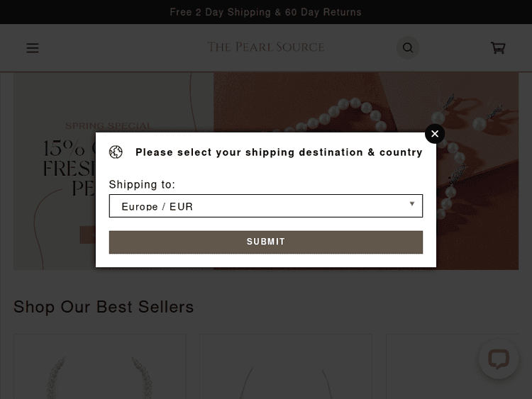Click the globe icon in the popup

click(x=116, y=152)
